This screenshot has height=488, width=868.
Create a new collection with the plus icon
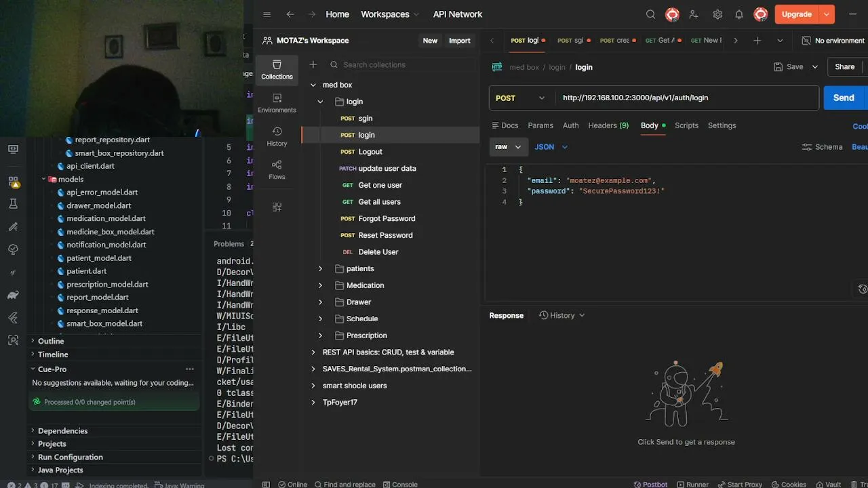pyautogui.click(x=313, y=64)
